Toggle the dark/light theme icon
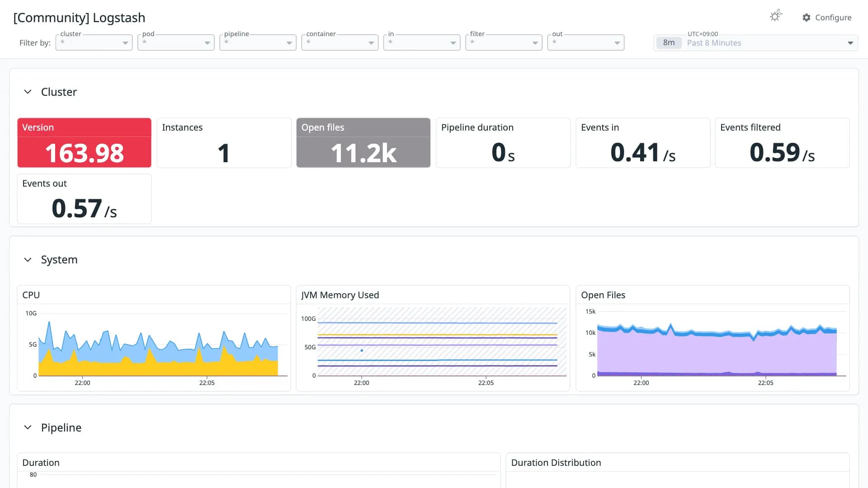868x488 pixels. coord(776,16)
